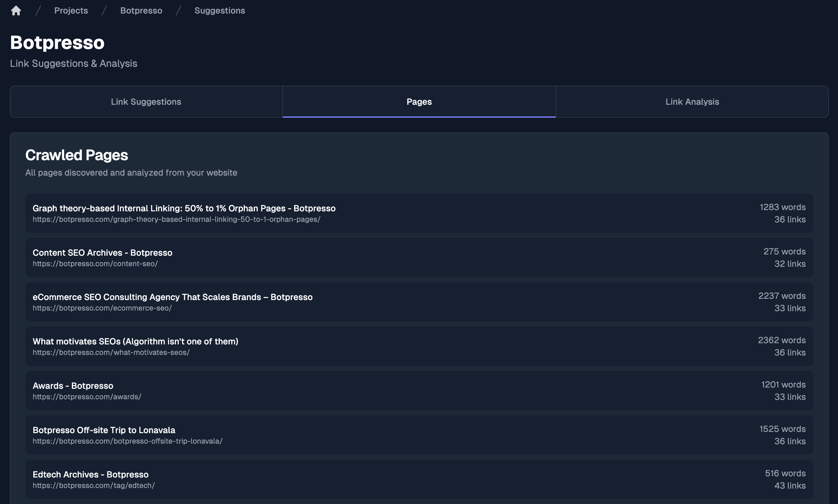
Task: Click the botpresso.com/ecommerce-seo/ URL
Action: coord(102,308)
